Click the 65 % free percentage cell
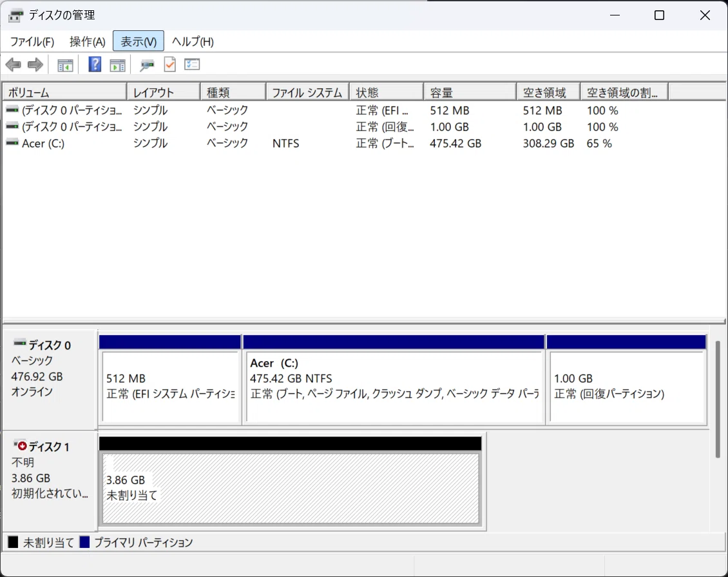This screenshot has width=728, height=577. click(599, 144)
